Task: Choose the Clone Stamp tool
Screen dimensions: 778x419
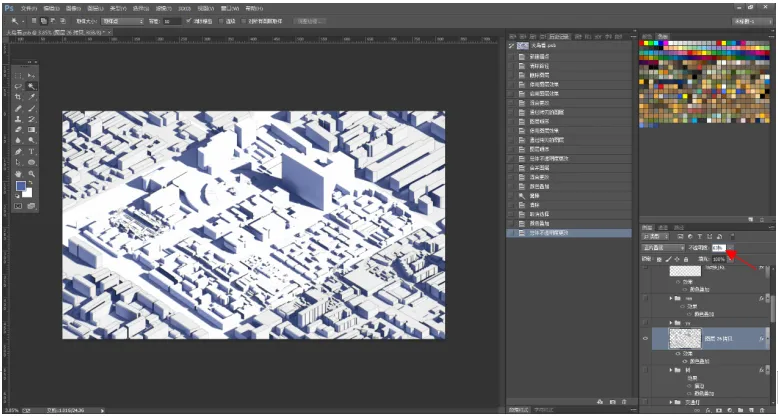Action: pyautogui.click(x=18, y=119)
